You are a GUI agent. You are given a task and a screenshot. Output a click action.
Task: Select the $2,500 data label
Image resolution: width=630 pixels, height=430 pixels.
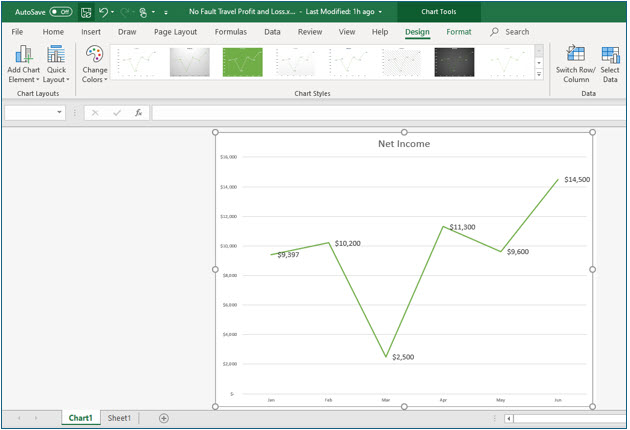coord(403,357)
